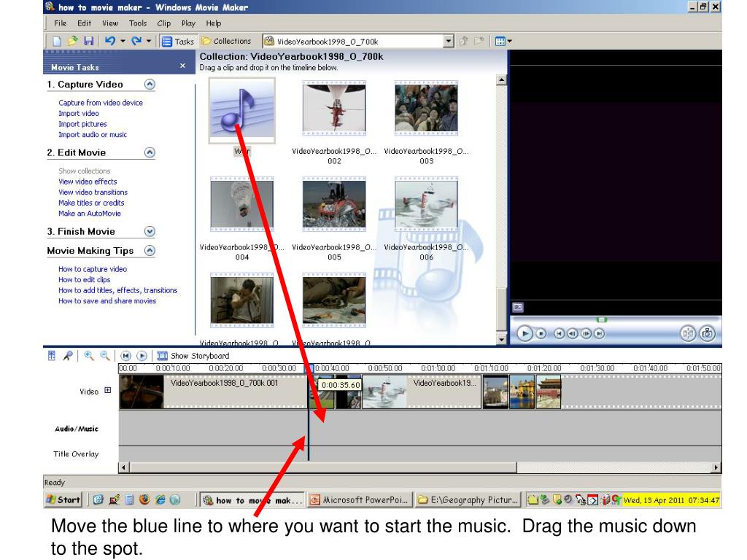Click the Next Frame button

pos(586,334)
